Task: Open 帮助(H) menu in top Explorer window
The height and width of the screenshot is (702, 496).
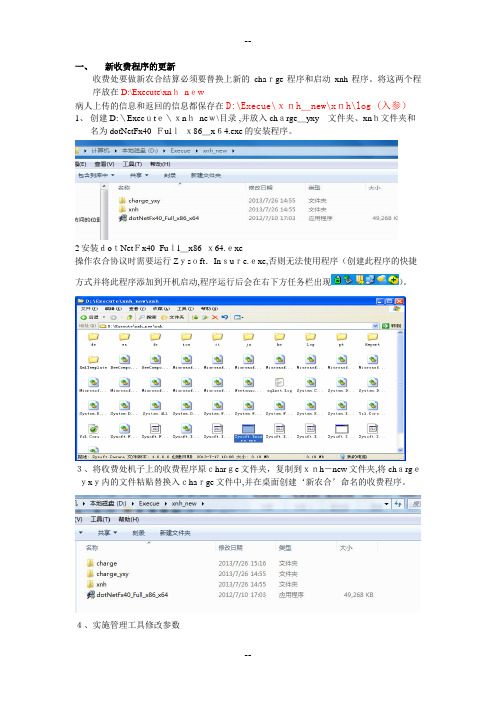Action: pos(160,164)
